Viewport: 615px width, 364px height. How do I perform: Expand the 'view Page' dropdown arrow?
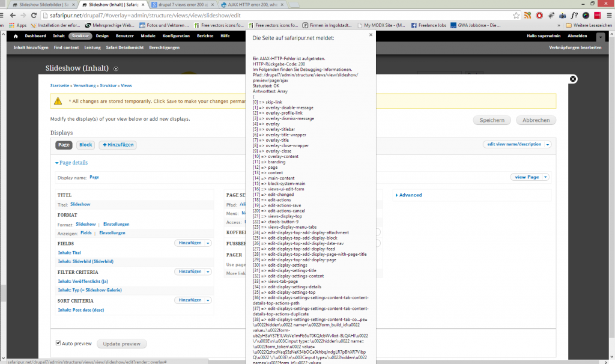545,177
